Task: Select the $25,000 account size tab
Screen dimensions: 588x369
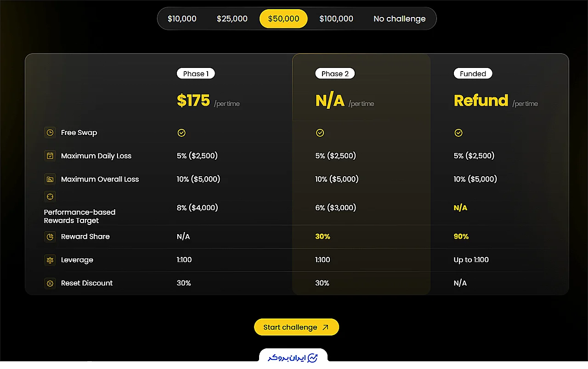Action: click(x=232, y=19)
